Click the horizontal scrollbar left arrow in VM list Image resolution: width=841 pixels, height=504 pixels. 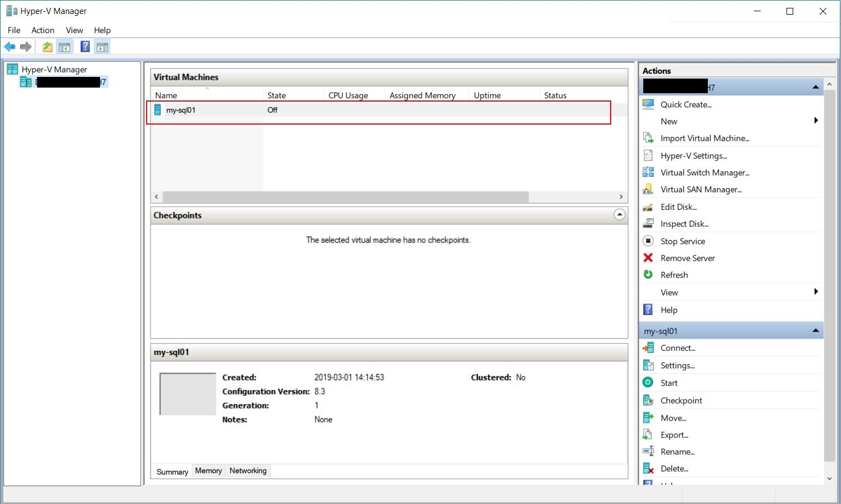pos(157,196)
